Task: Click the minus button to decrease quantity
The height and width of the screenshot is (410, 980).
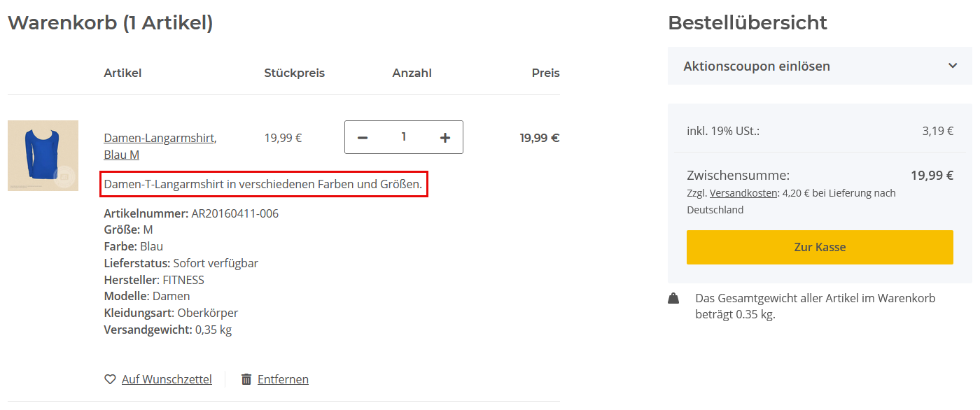Action: tap(363, 138)
